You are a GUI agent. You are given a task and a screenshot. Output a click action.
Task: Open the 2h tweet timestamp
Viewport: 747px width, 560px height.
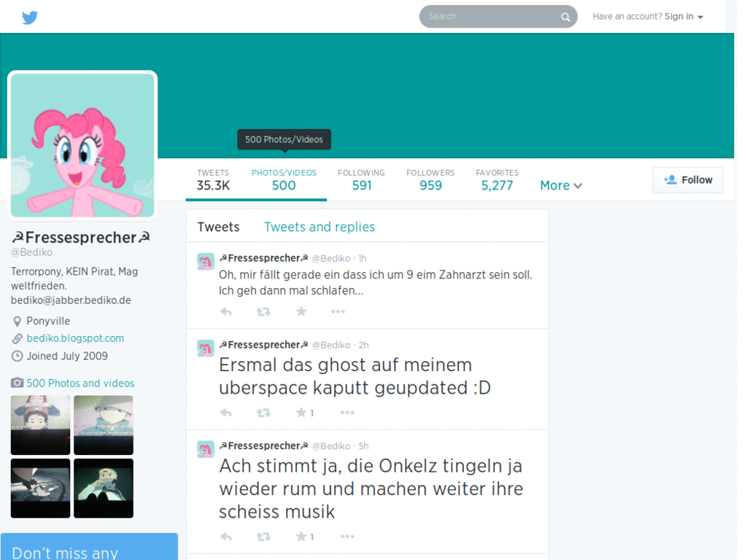coord(363,345)
